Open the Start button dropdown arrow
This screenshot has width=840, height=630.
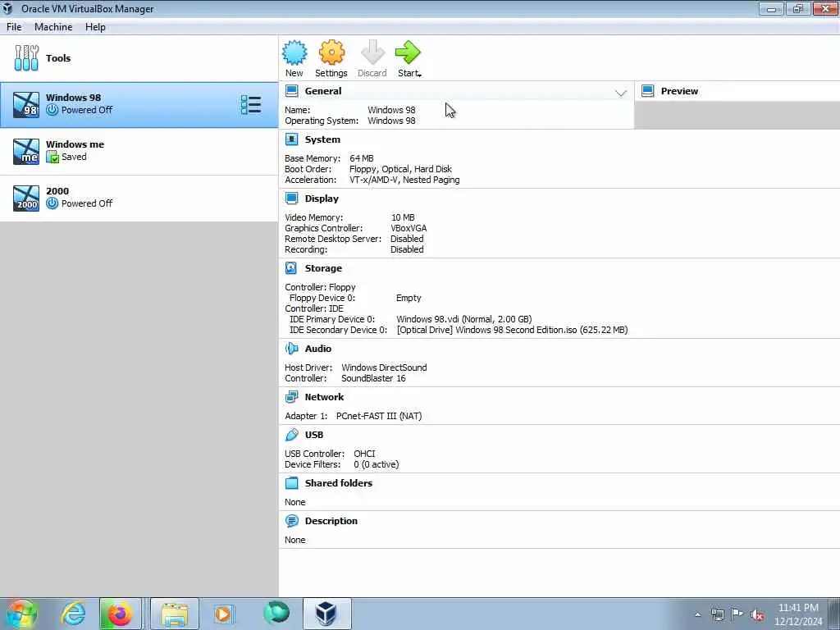point(419,75)
